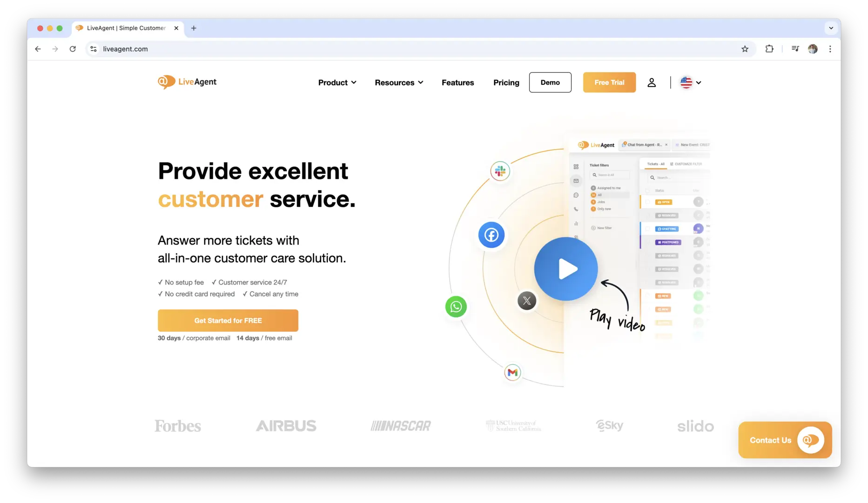The image size is (868, 503).
Task: Open the language selector with US flag
Action: (691, 82)
